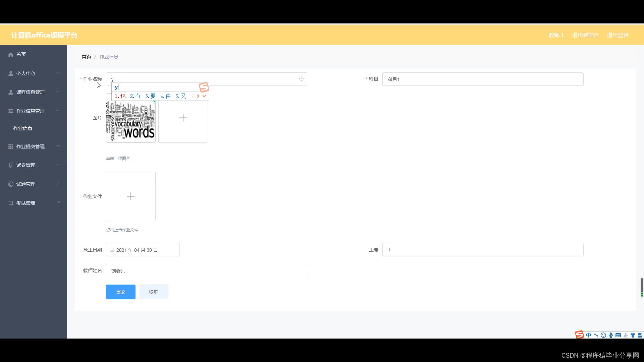Viewport: 644px width, 362px height.
Task: Click the blue 提交 submit button
Action: [120, 292]
